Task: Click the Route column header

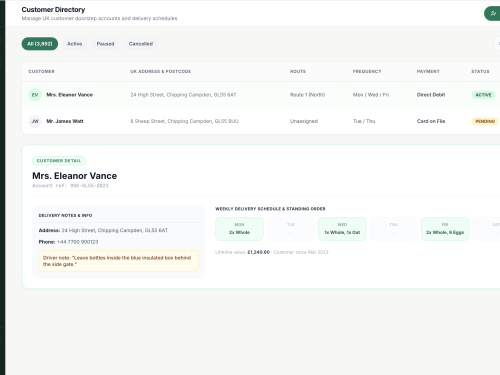Action: click(298, 72)
